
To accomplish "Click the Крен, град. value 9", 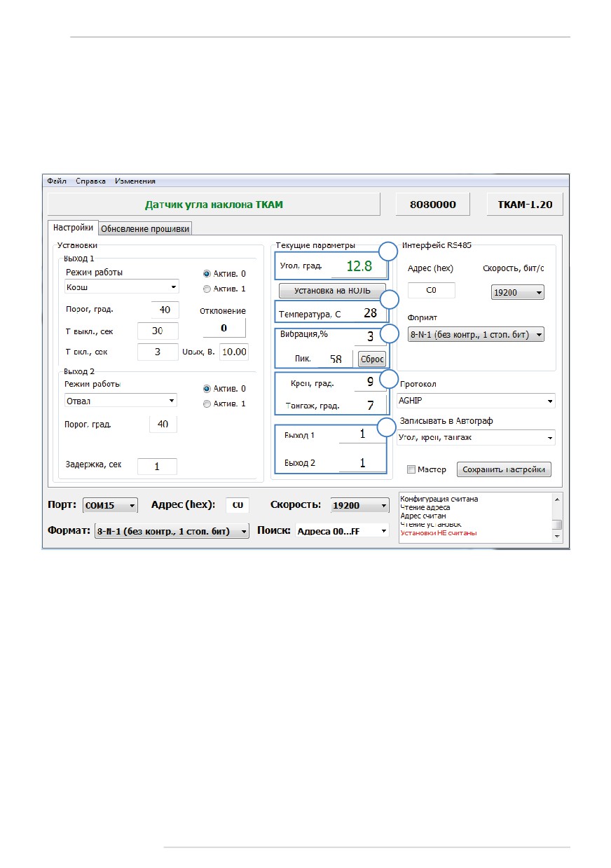I will (x=369, y=383).
